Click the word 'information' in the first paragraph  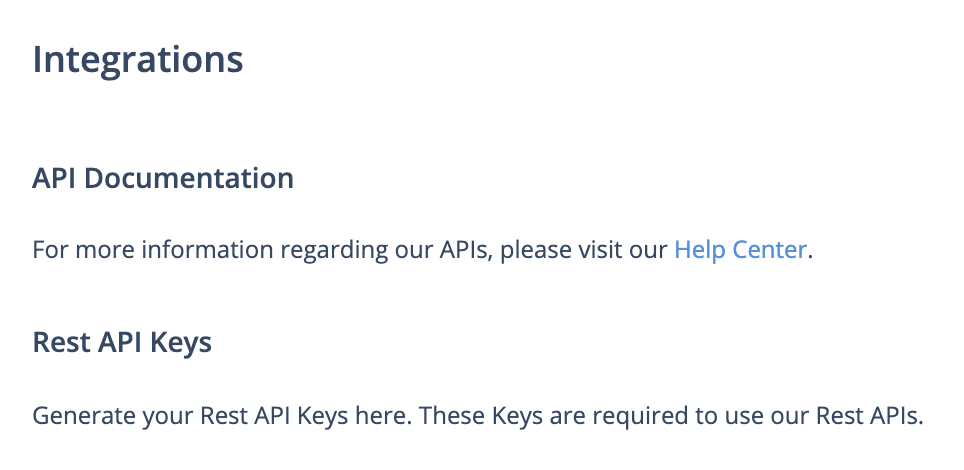coord(207,250)
